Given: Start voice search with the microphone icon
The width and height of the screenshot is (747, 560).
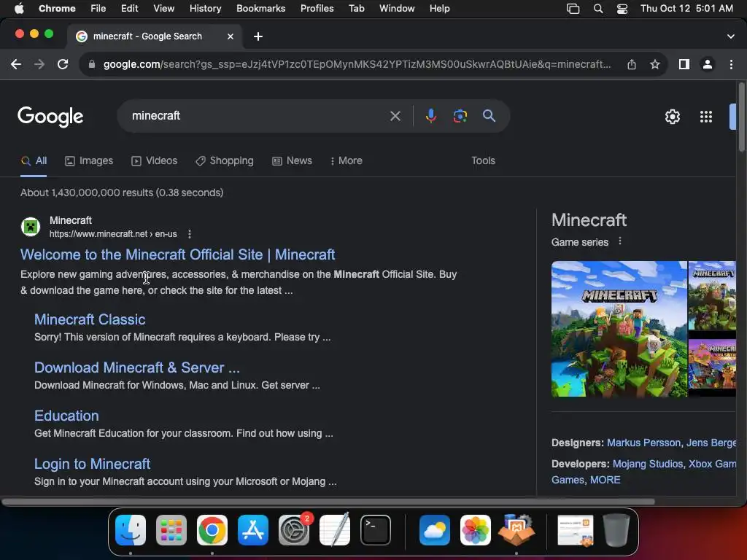Looking at the screenshot, I should [430, 116].
